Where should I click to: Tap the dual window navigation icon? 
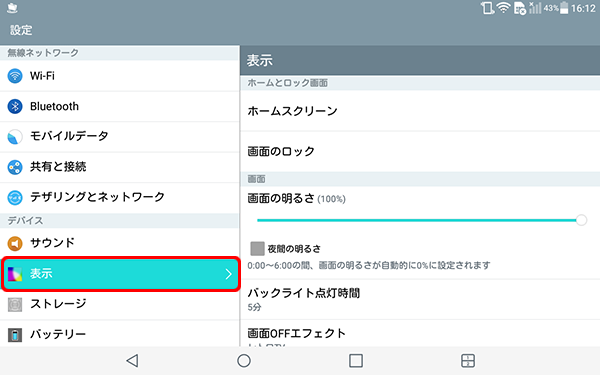(468, 360)
